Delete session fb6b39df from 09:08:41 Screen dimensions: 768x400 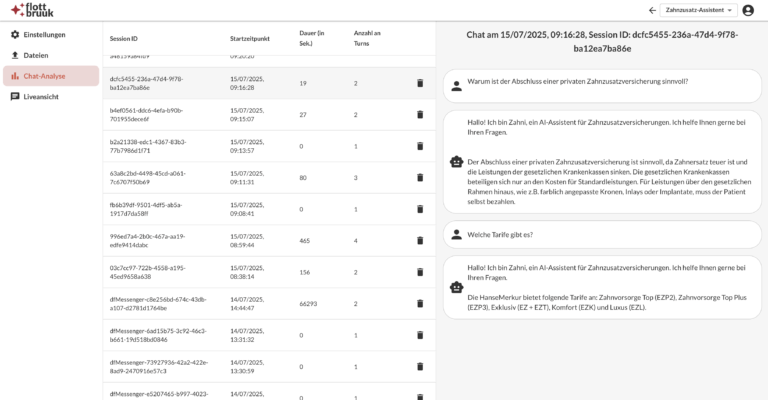coord(420,209)
